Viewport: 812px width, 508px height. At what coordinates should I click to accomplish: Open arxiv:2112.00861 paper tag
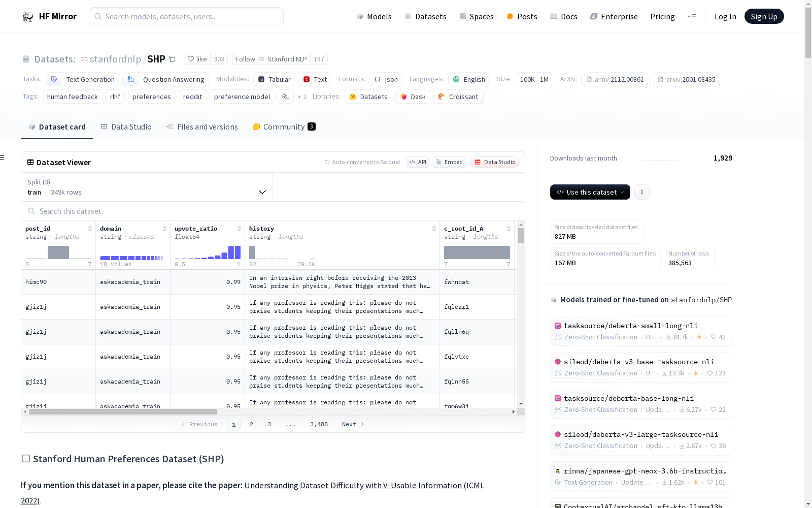(x=615, y=79)
